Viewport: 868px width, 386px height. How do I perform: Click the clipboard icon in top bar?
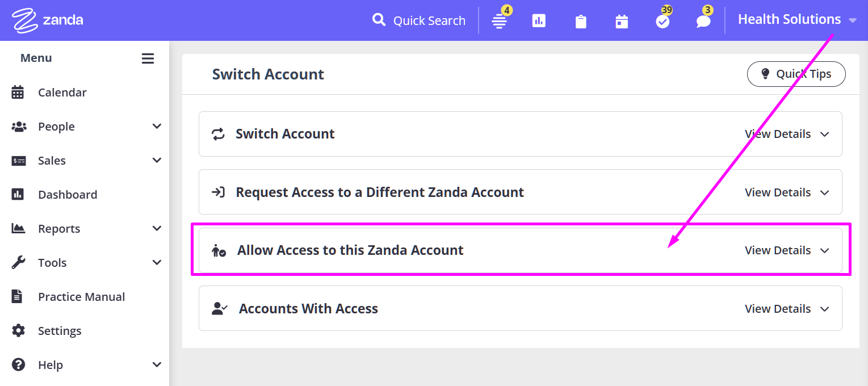[x=581, y=22]
